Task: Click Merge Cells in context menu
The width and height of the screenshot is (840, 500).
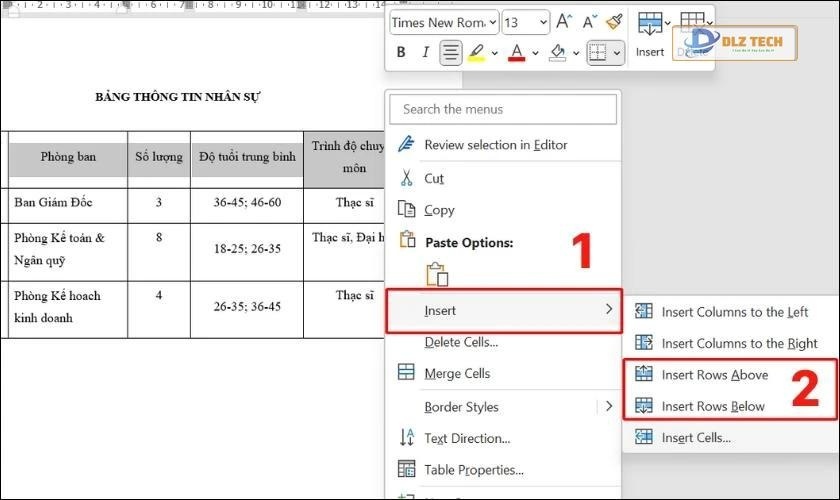Action: (x=457, y=373)
